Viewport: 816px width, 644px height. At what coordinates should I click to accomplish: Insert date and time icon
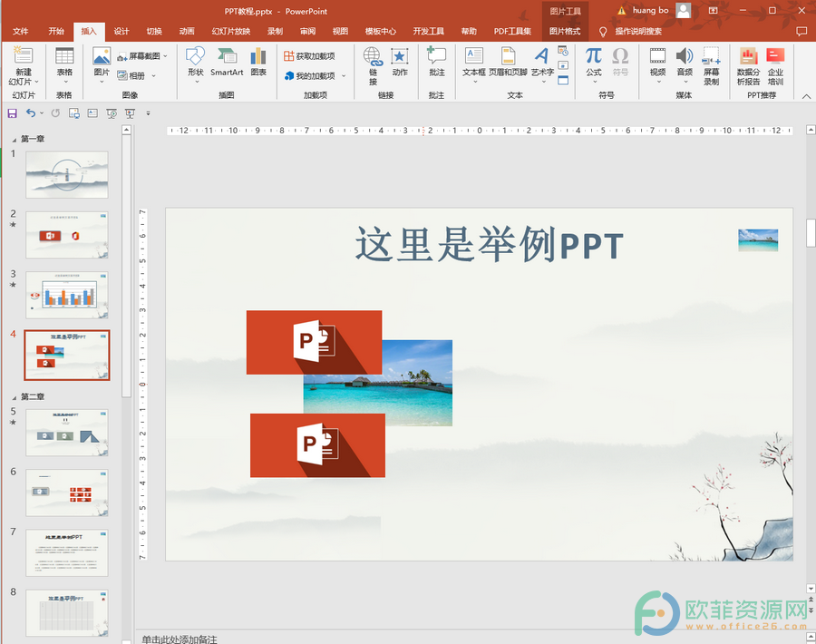click(x=563, y=51)
